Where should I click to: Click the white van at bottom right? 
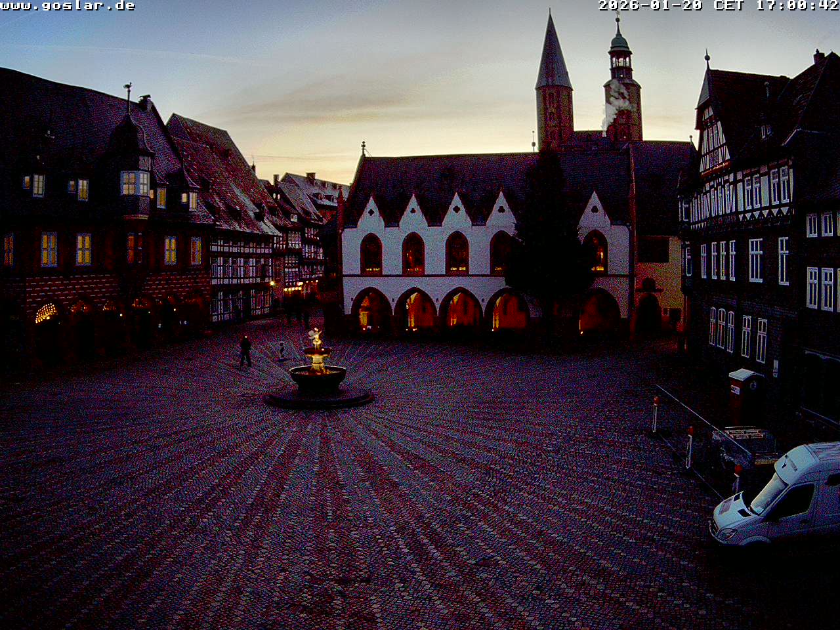point(781,495)
